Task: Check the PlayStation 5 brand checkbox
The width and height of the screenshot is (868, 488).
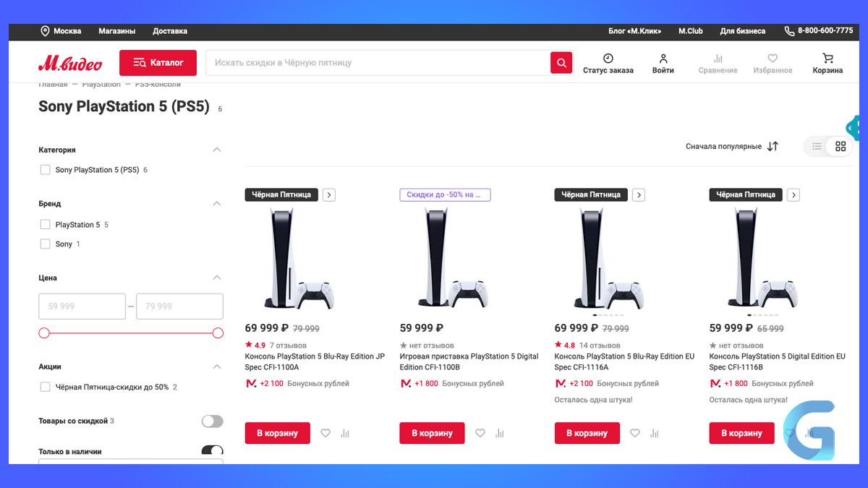Action: click(45, 225)
